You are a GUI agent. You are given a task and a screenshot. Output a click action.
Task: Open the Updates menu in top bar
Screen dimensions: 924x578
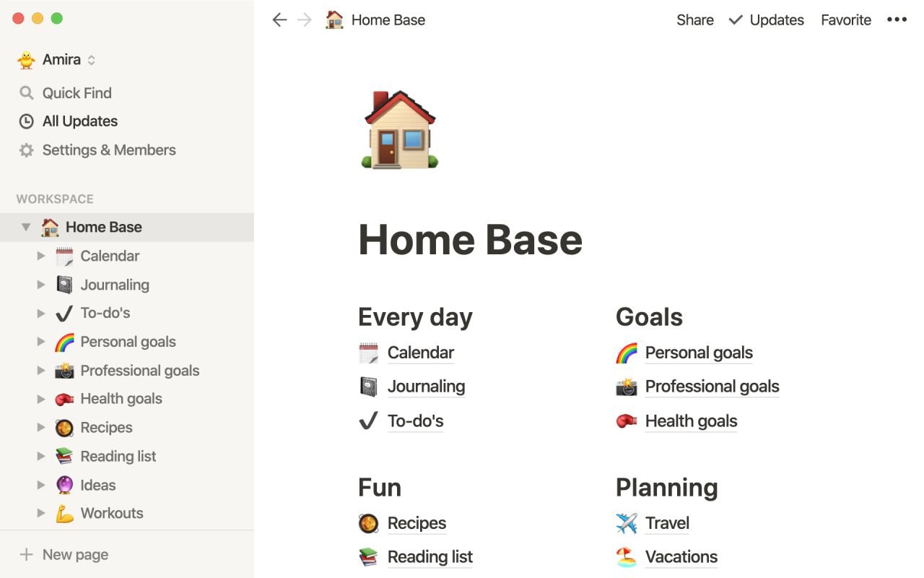coord(767,20)
